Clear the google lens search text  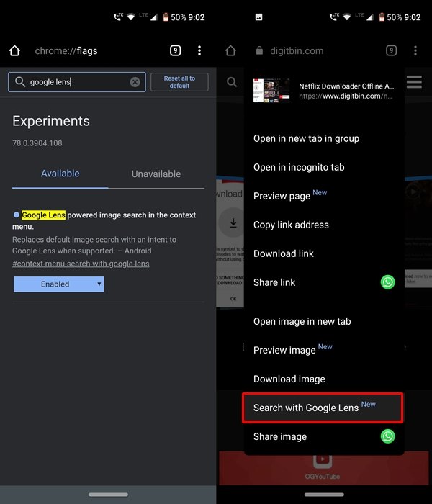135,82
